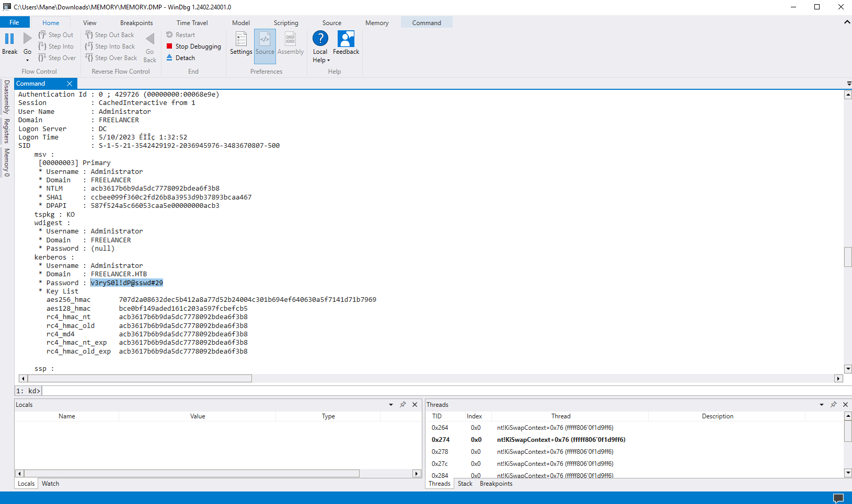
Task: Click the Command window scroll right arrow
Action: (x=838, y=379)
